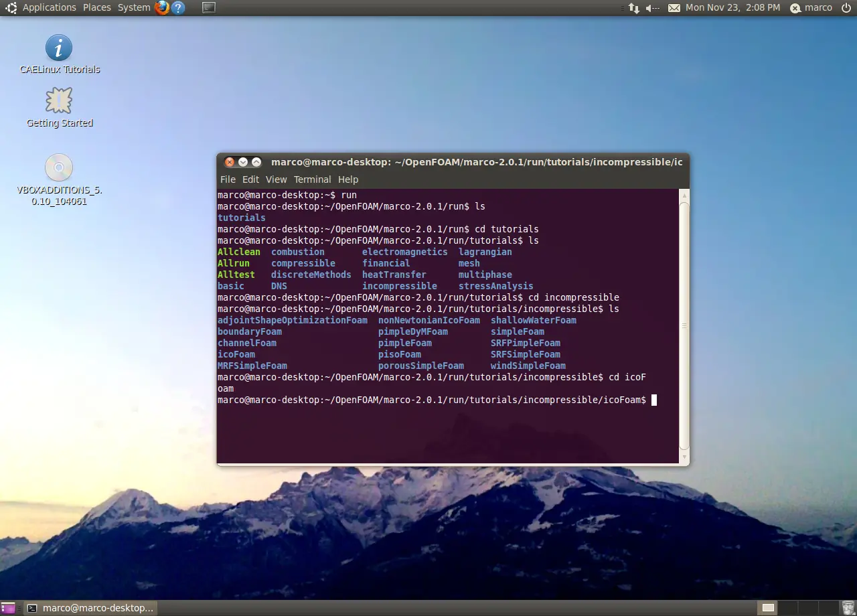Open the terminal's Edit menu

coord(250,179)
